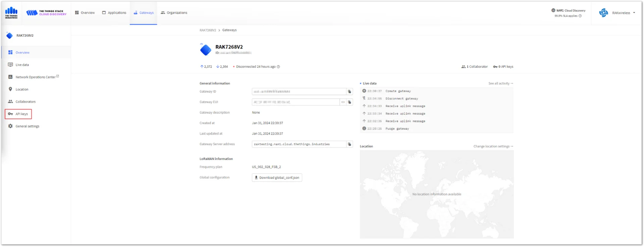This screenshot has height=247, width=644.
Task: Click the Disconnected 24 hours ago status
Action: click(256, 66)
